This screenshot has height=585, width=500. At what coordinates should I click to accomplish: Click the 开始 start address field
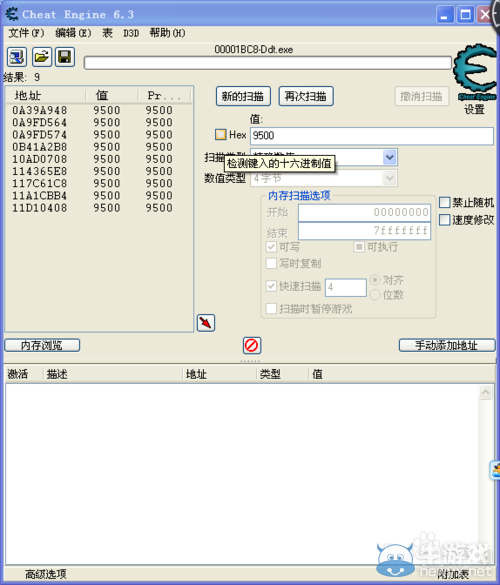tap(364, 213)
